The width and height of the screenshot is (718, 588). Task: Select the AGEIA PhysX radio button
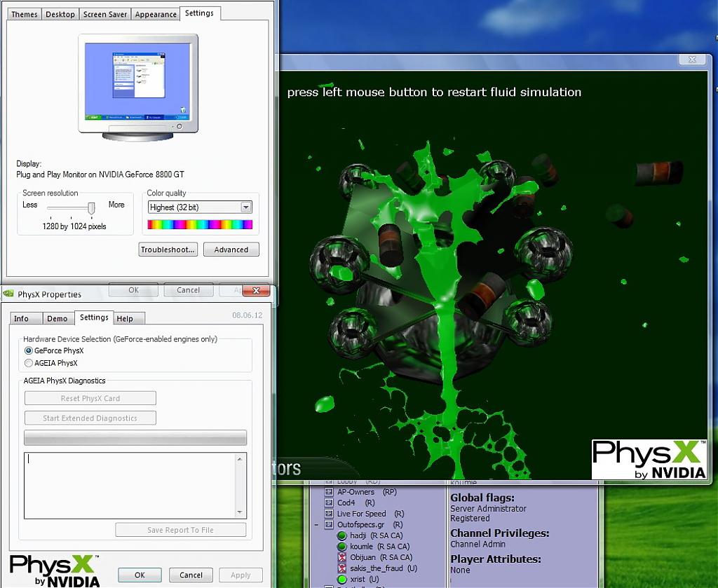(x=28, y=363)
